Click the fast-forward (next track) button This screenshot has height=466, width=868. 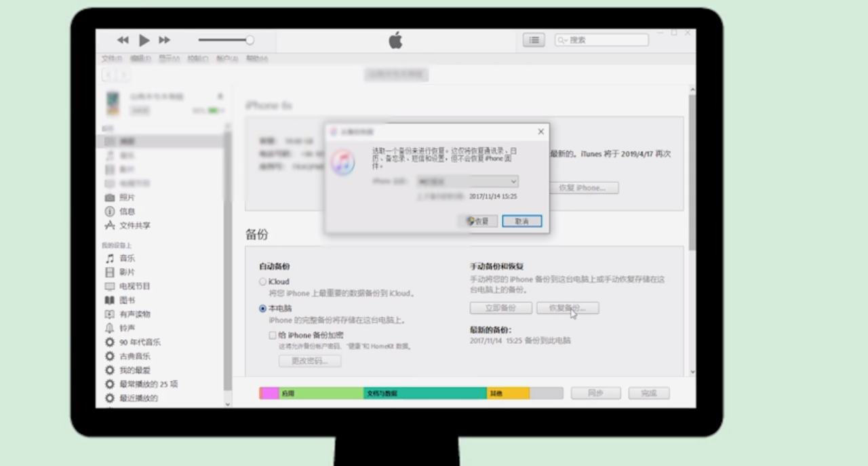[165, 40]
